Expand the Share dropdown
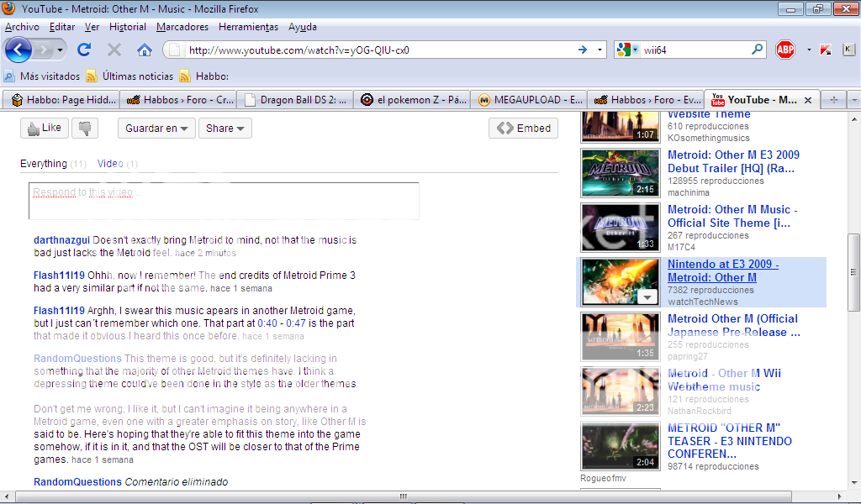 click(224, 128)
